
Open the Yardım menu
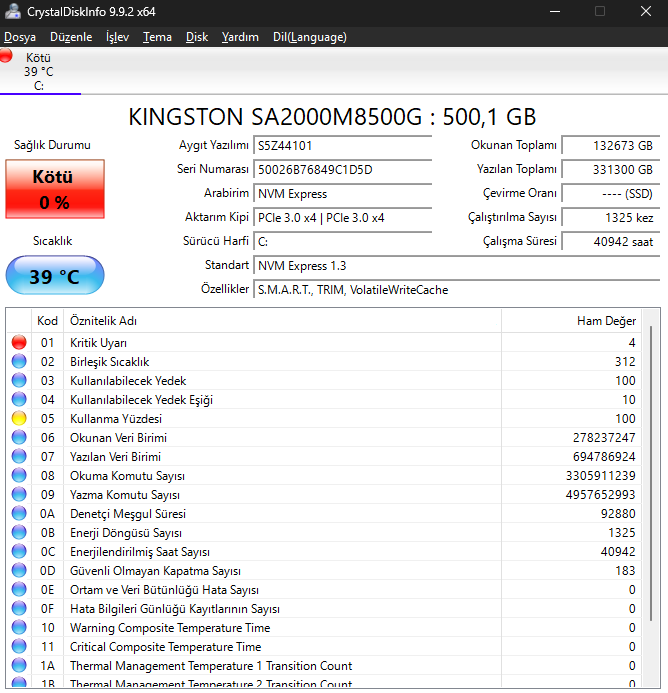240,37
